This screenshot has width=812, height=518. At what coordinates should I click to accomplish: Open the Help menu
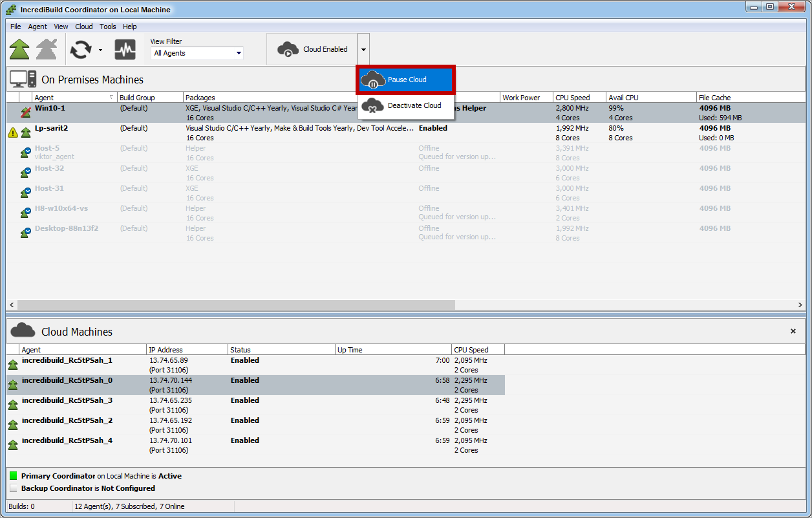pos(130,27)
